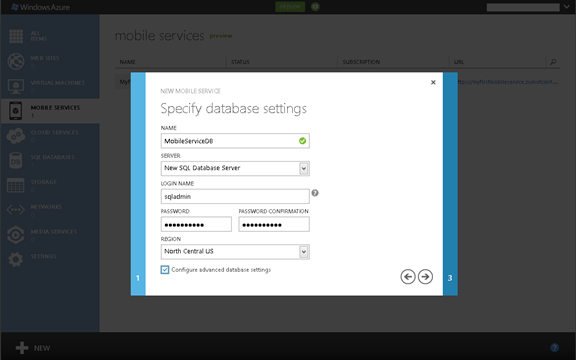Expand the Server dropdown
The image size is (576, 360).
pos(303,169)
